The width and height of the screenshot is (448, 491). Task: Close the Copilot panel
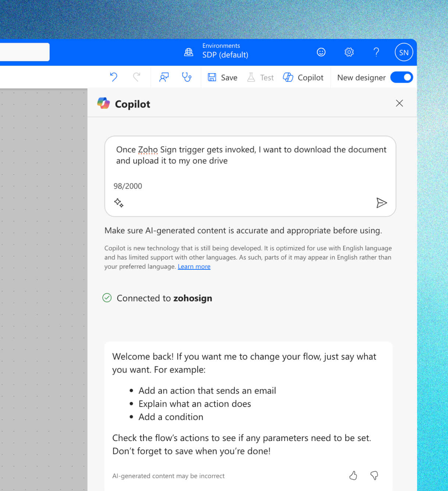pos(399,103)
